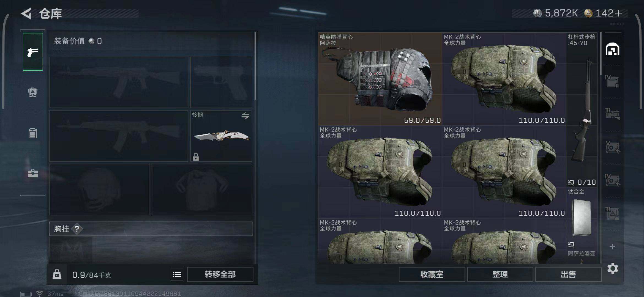
Task: Open the chest rig container sidebar icon
Action: 32,133
